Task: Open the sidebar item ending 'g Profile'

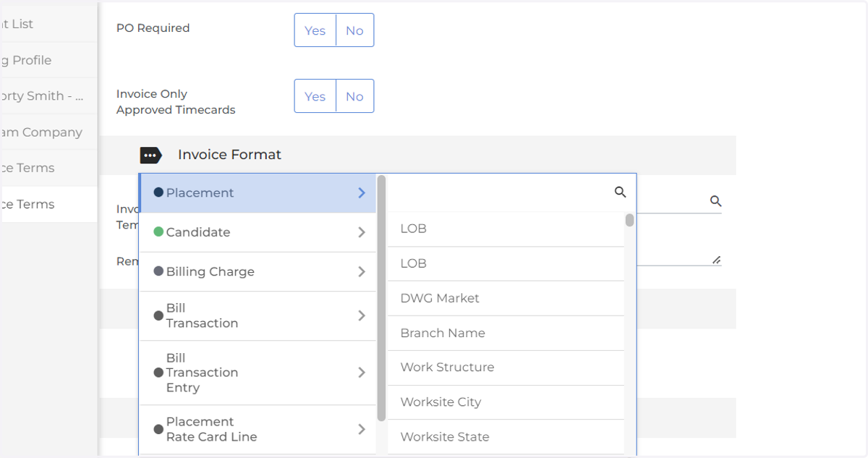Action: coord(48,60)
